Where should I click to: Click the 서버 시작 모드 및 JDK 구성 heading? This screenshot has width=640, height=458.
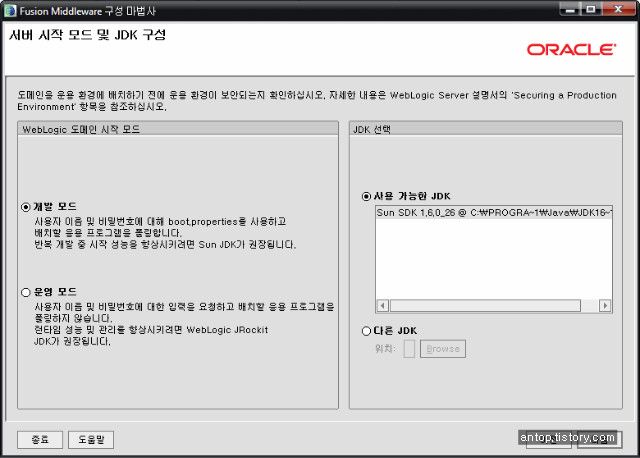[x=87, y=35]
